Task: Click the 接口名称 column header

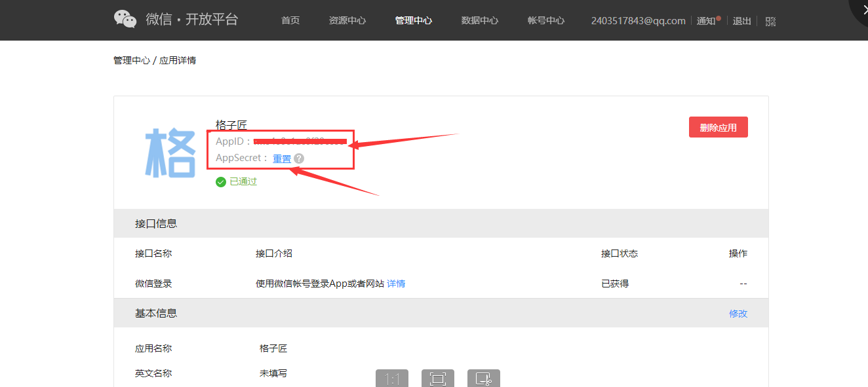Action: point(153,253)
